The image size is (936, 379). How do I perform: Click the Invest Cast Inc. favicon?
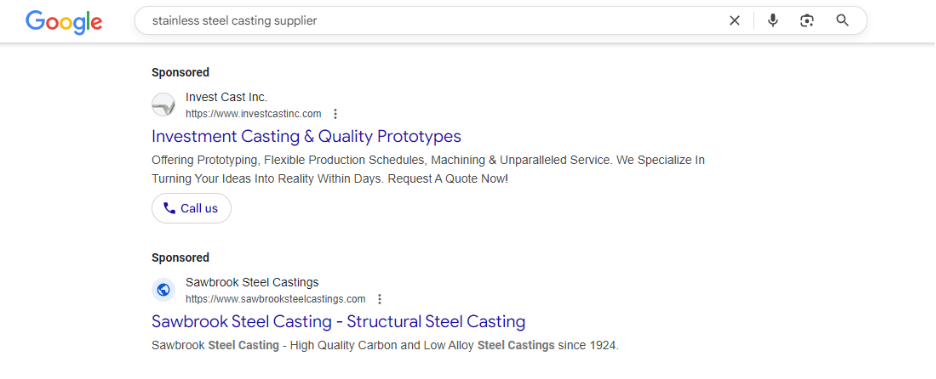[163, 104]
